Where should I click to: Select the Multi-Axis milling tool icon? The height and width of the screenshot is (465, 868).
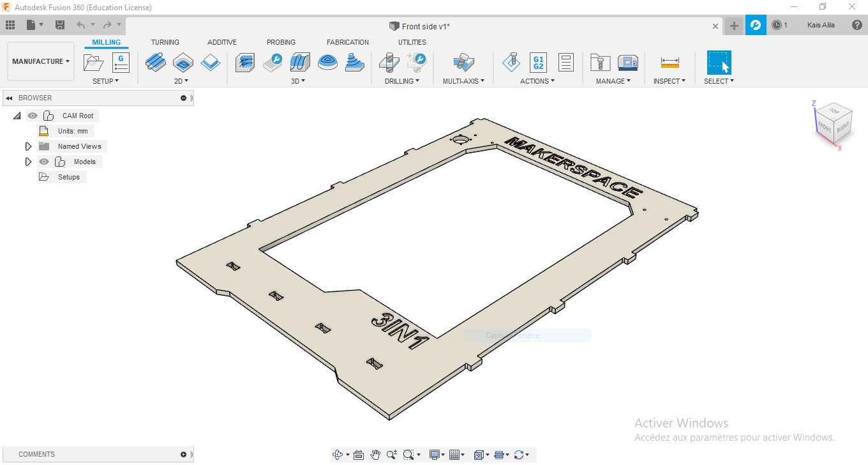pos(463,62)
